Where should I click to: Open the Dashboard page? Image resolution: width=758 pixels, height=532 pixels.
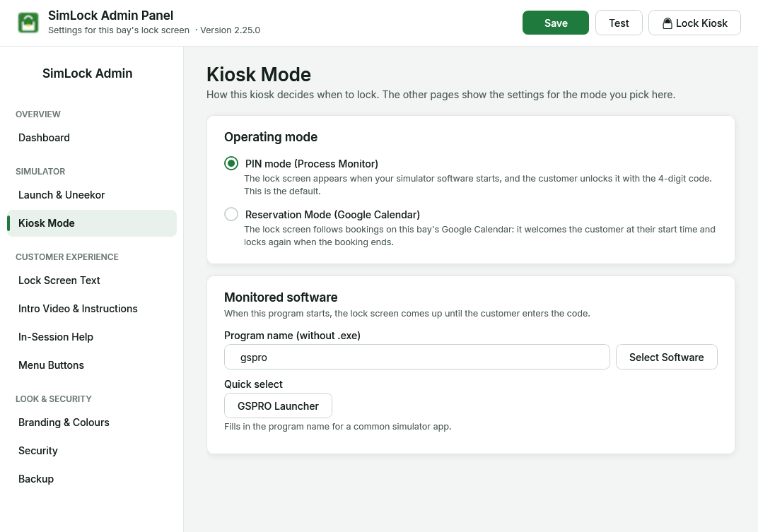point(92,138)
